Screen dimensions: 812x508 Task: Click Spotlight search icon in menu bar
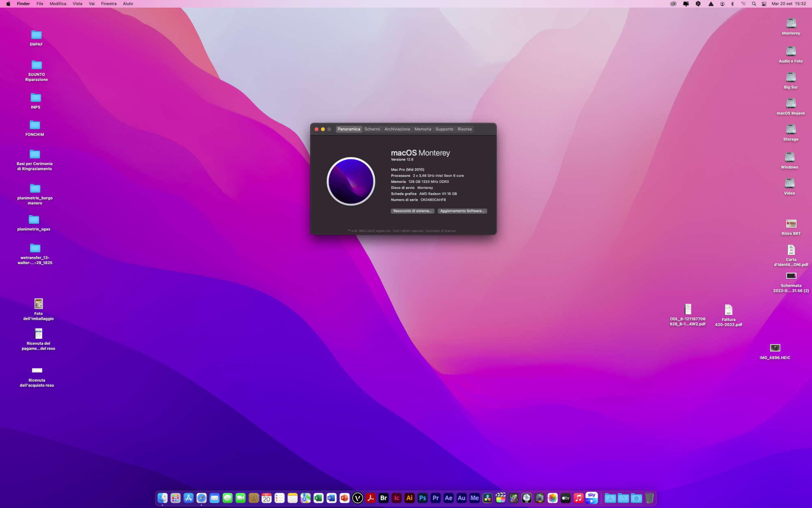click(x=754, y=4)
